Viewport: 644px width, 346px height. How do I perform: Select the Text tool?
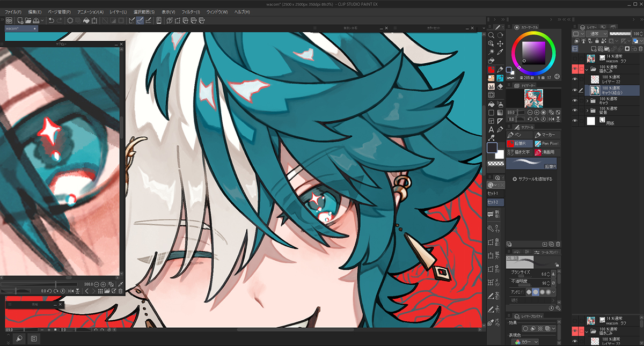[x=491, y=129]
